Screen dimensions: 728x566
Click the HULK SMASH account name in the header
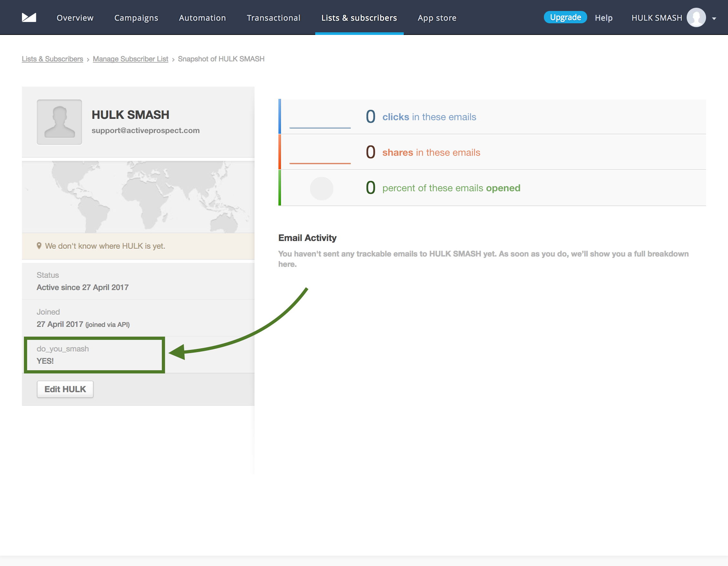656,18
